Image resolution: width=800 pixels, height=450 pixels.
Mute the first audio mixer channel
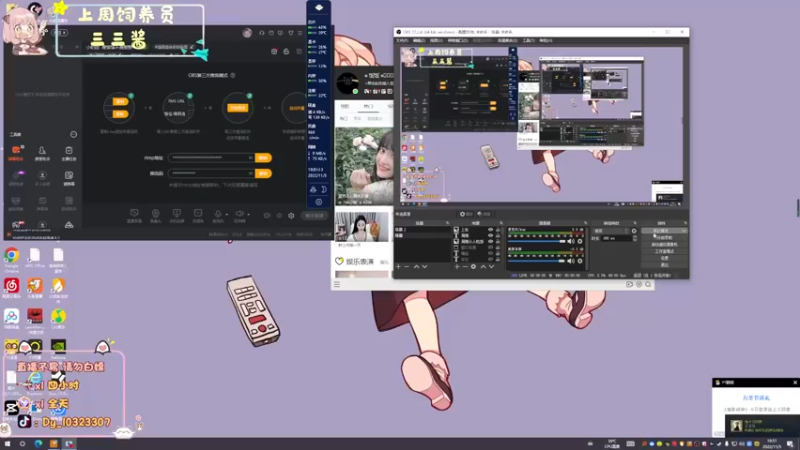click(571, 241)
